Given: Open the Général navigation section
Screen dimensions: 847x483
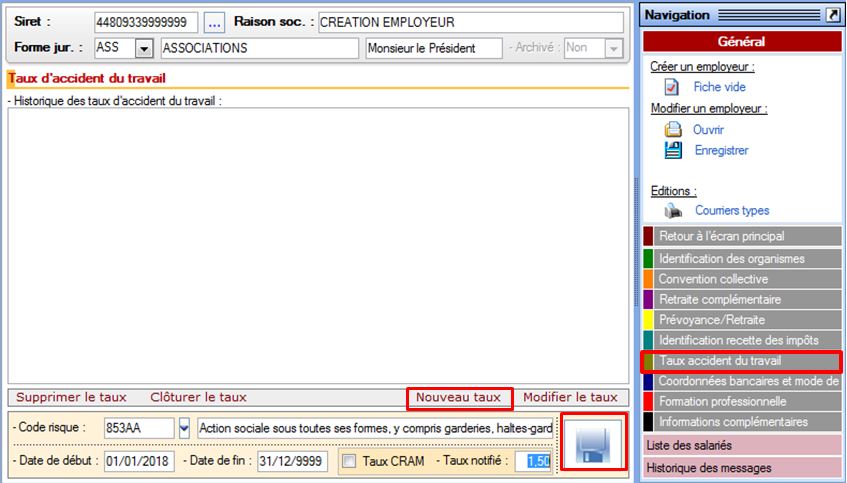Looking at the screenshot, I should point(742,42).
